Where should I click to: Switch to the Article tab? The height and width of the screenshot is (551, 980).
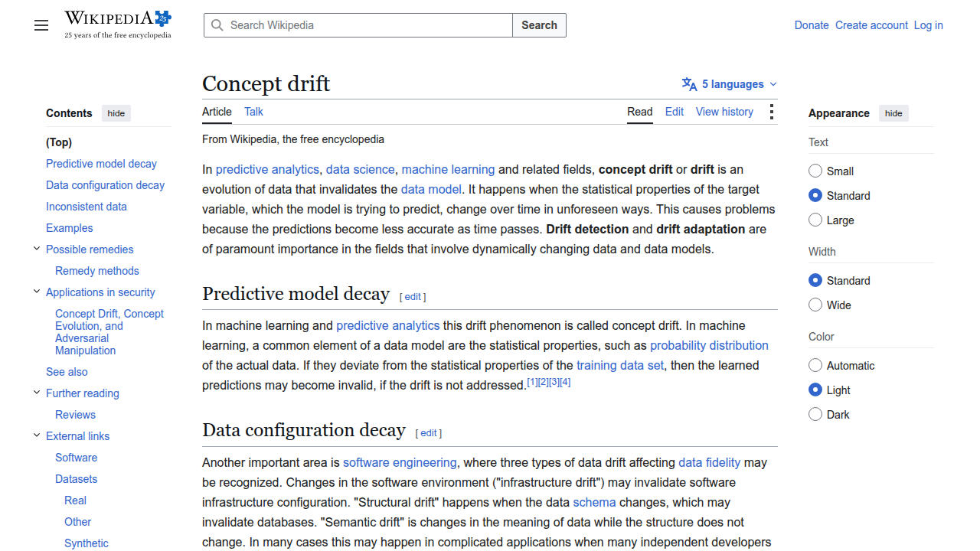pos(217,112)
